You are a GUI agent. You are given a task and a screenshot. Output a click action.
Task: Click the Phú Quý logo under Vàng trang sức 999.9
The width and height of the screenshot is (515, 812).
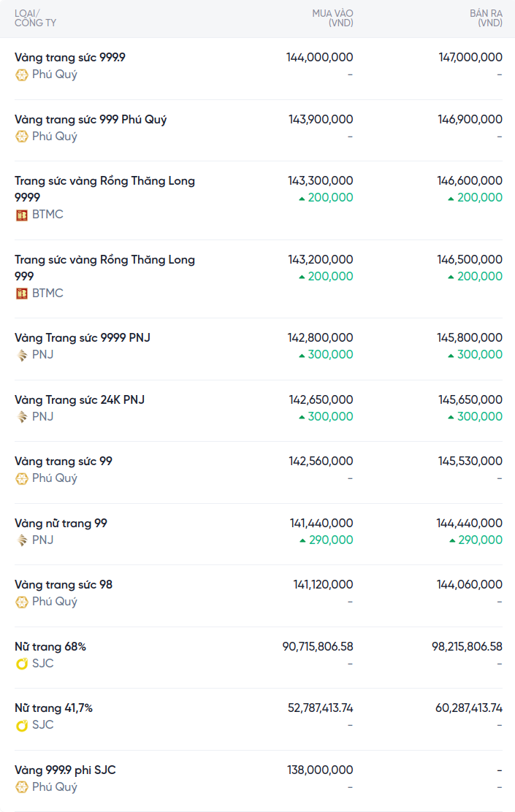(22, 74)
